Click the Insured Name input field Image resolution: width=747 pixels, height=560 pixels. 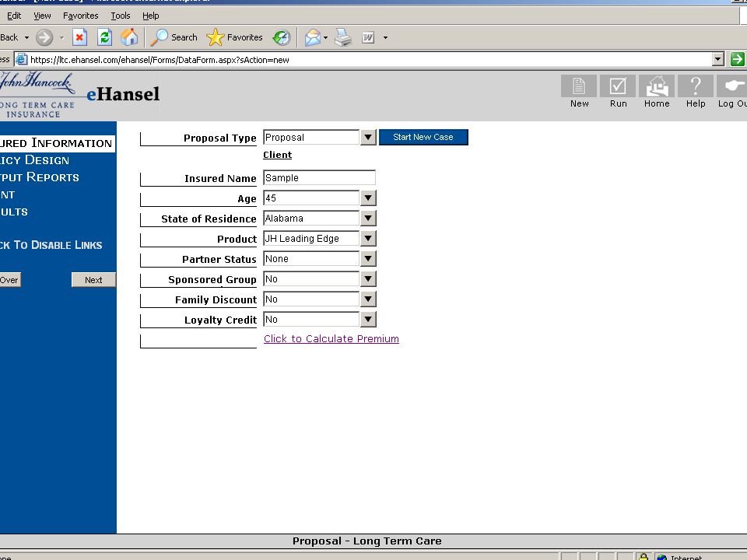pyautogui.click(x=319, y=177)
